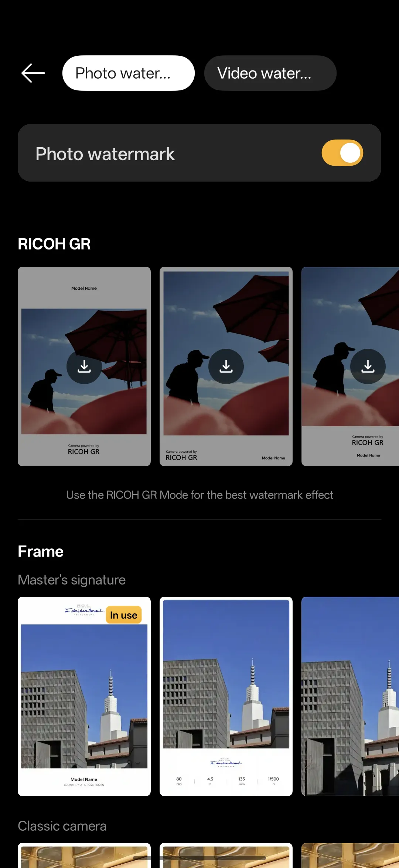Go back using the arrow icon

[x=33, y=73]
